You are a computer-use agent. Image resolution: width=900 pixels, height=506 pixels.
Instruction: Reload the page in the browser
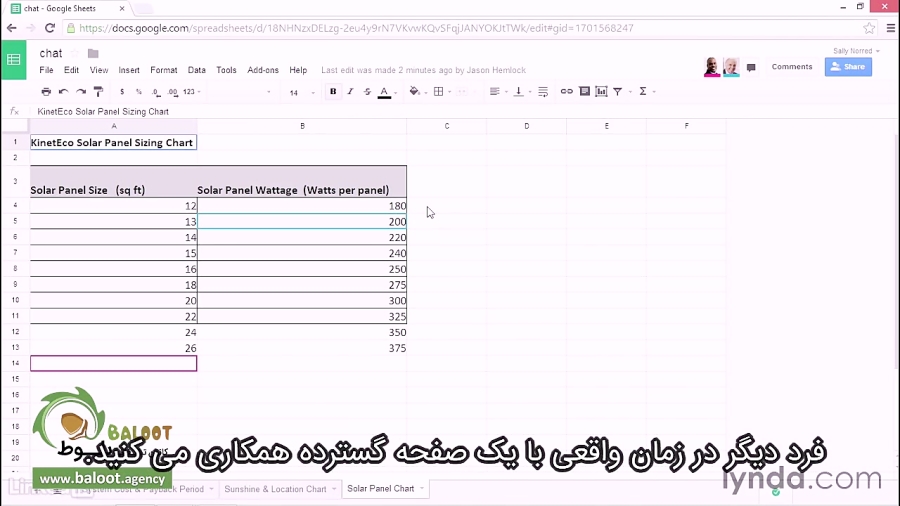click(50, 28)
